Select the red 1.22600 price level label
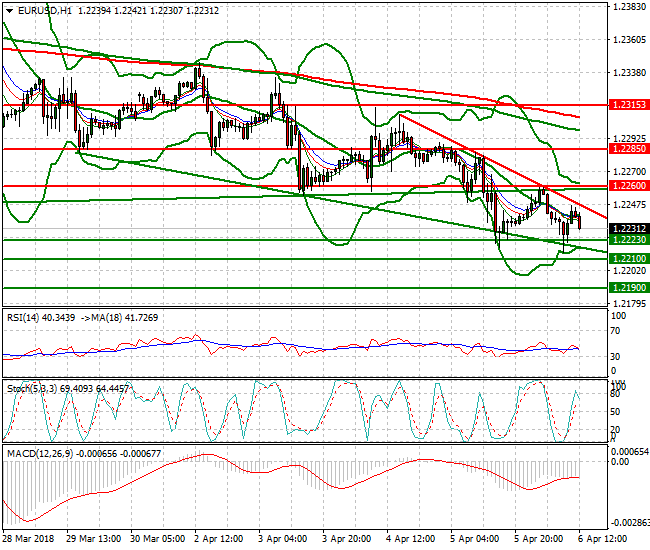This screenshot has height=550, width=650. [629, 186]
